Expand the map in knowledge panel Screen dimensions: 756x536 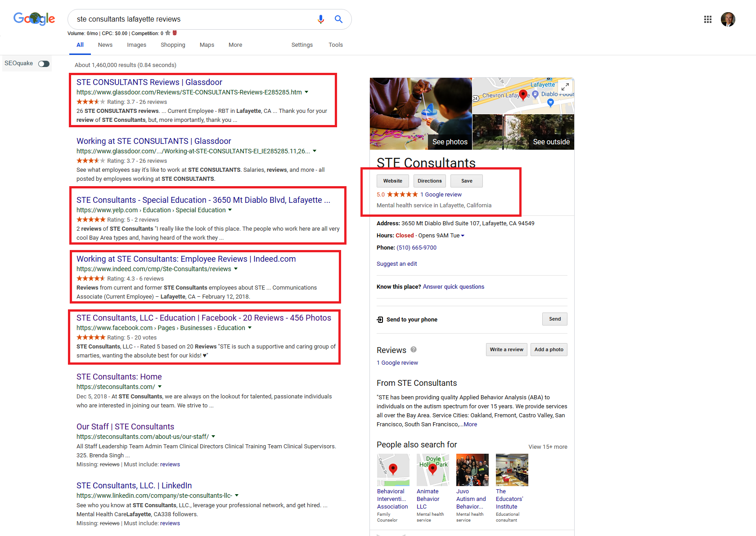(x=565, y=86)
